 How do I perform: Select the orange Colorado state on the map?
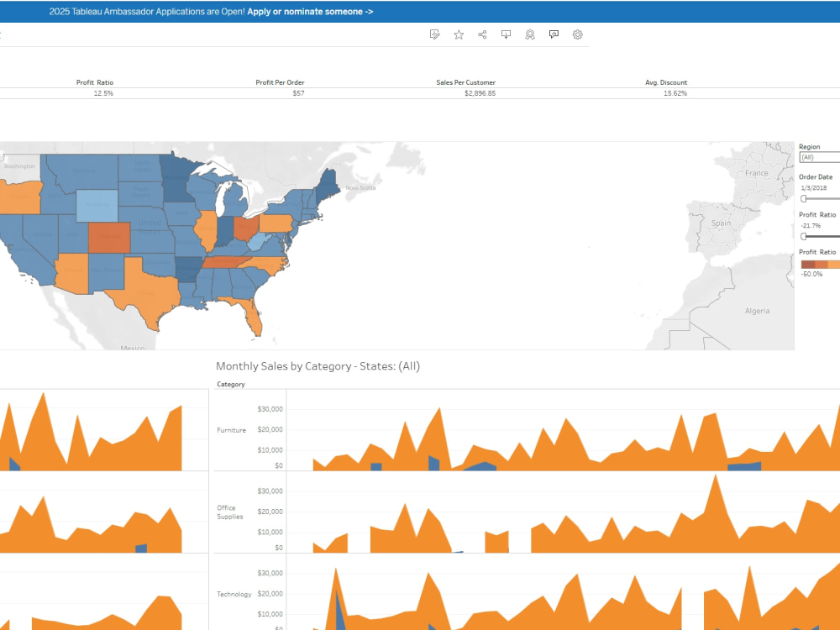109,237
